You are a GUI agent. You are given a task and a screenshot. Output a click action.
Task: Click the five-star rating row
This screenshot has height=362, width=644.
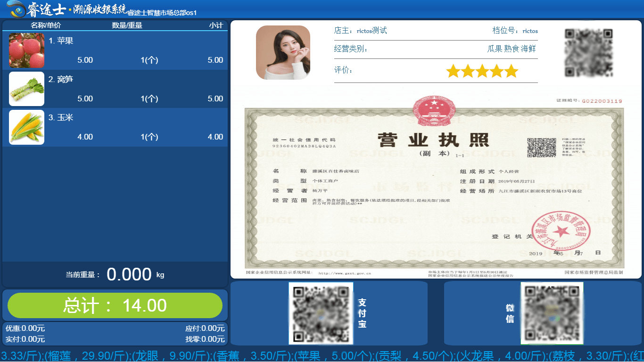[x=482, y=71]
